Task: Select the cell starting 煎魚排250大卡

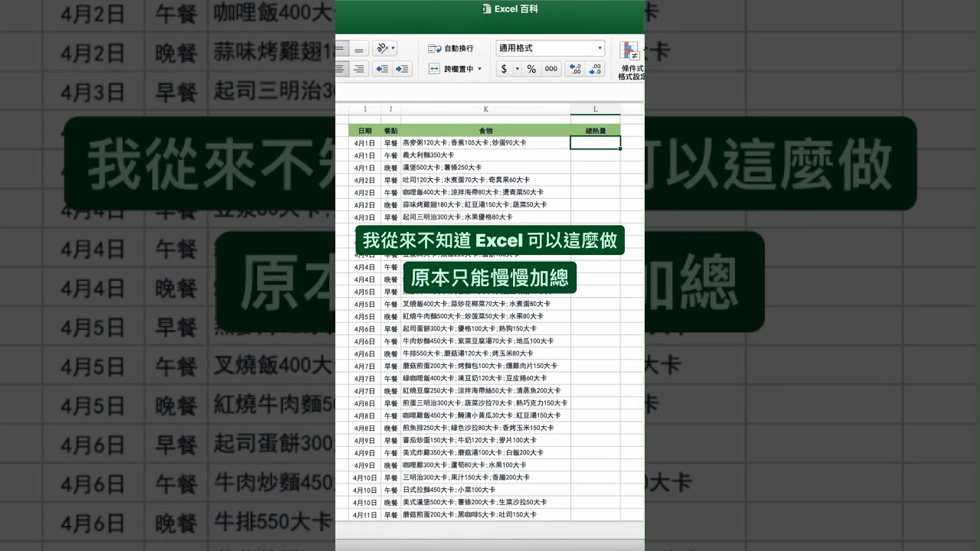Action: [x=485, y=428]
